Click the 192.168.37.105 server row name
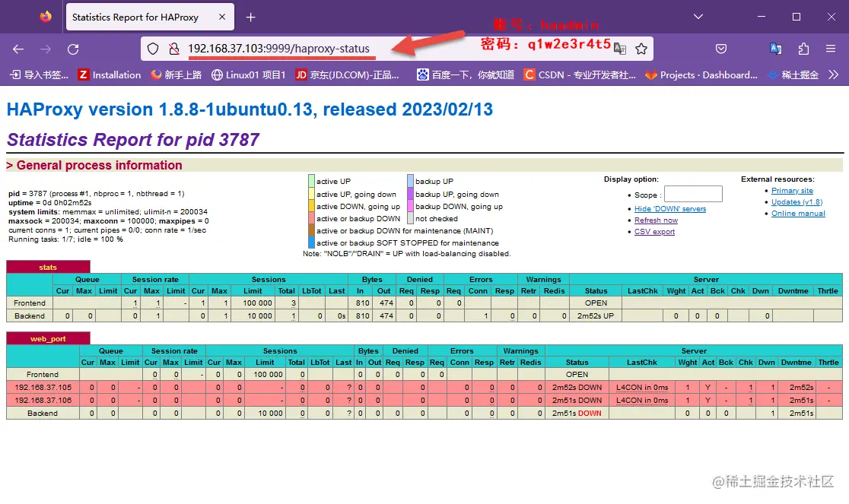The height and width of the screenshot is (504, 849). (43, 387)
